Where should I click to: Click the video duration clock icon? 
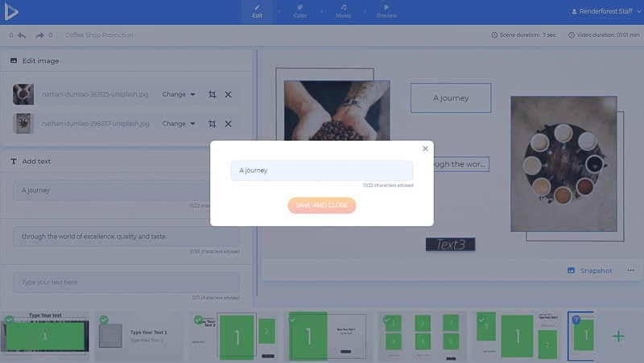click(572, 35)
